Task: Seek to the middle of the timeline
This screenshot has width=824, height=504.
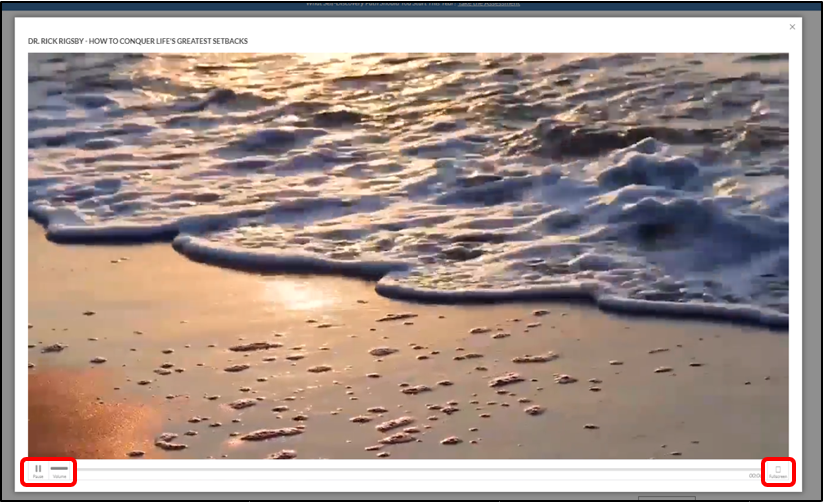Action: (x=412, y=469)
